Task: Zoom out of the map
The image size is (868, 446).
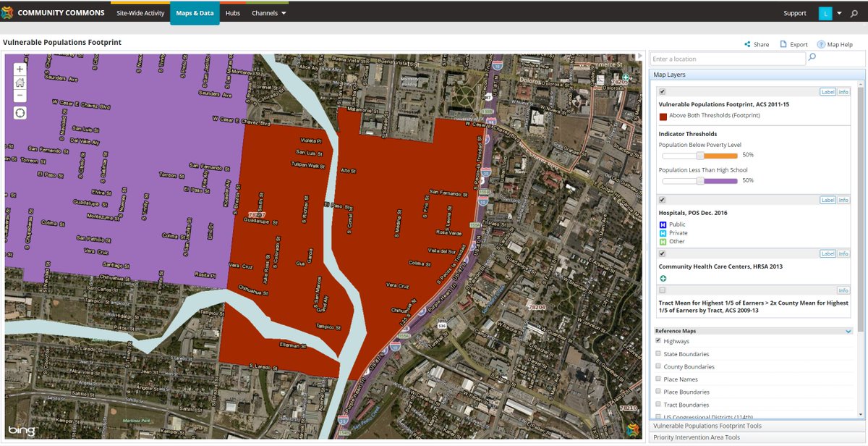Action: click(20, 96)
